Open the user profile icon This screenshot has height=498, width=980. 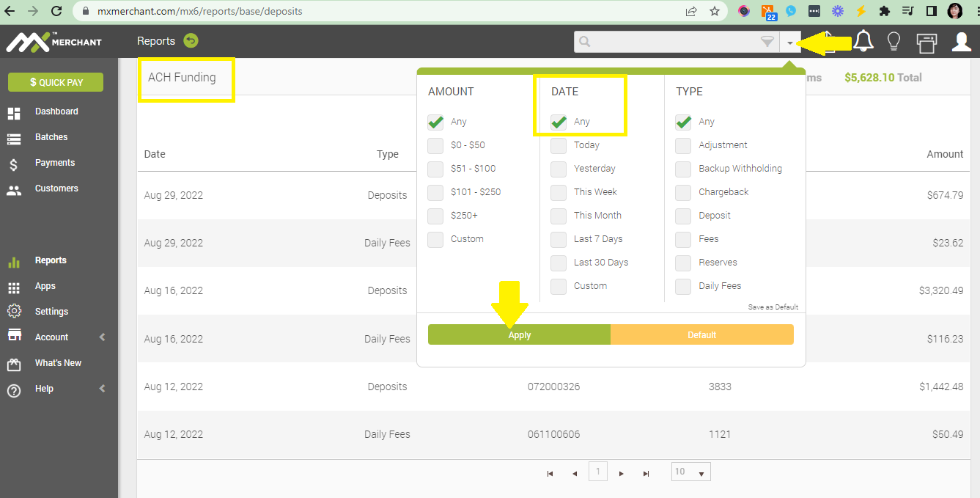pos(961,42)
